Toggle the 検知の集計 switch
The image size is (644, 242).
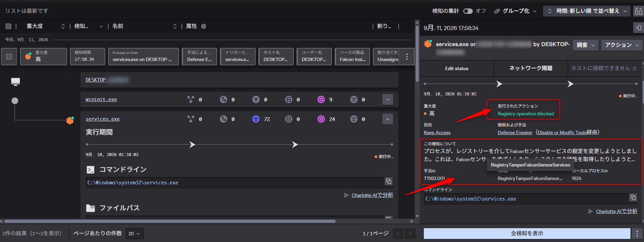coord(468,11)
